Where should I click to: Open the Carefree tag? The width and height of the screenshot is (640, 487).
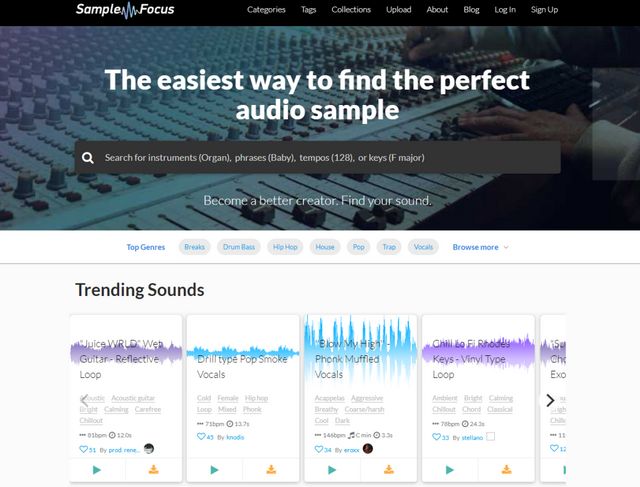(148, 409)
